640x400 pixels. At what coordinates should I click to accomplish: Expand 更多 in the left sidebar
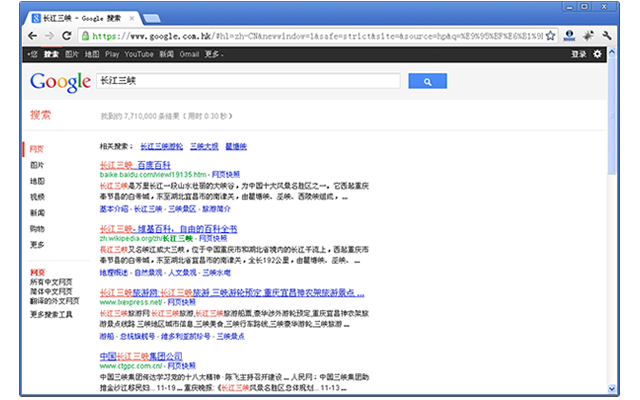37,245
